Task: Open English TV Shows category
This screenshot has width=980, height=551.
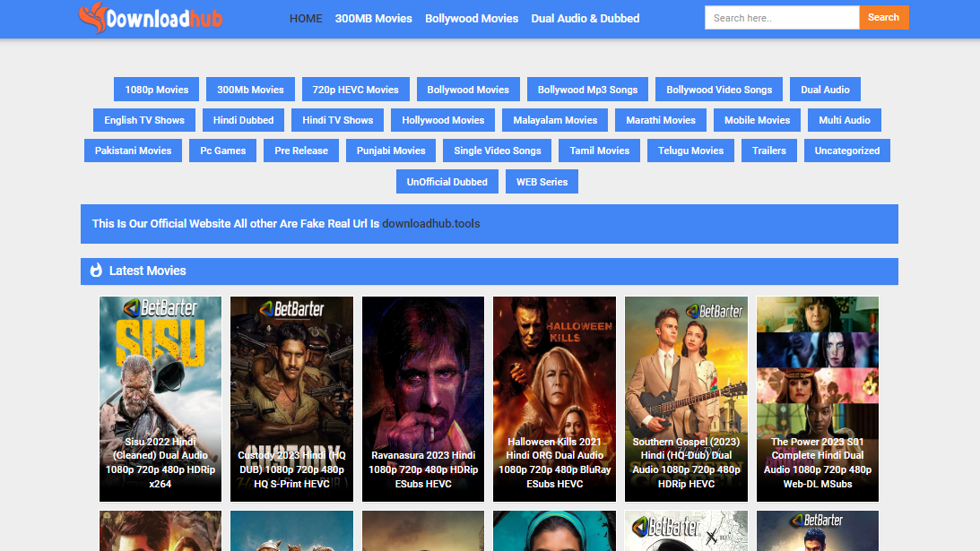Action: 144,120
